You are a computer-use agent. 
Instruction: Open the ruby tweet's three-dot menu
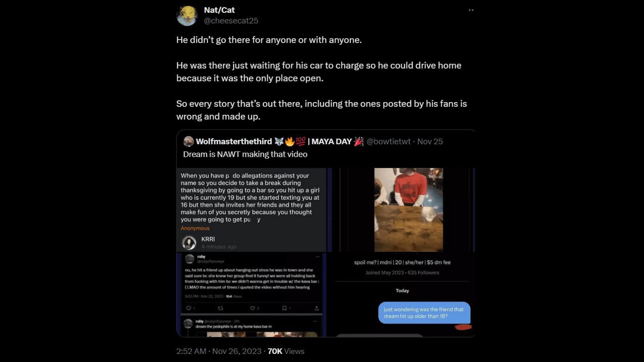pos(317,257)
